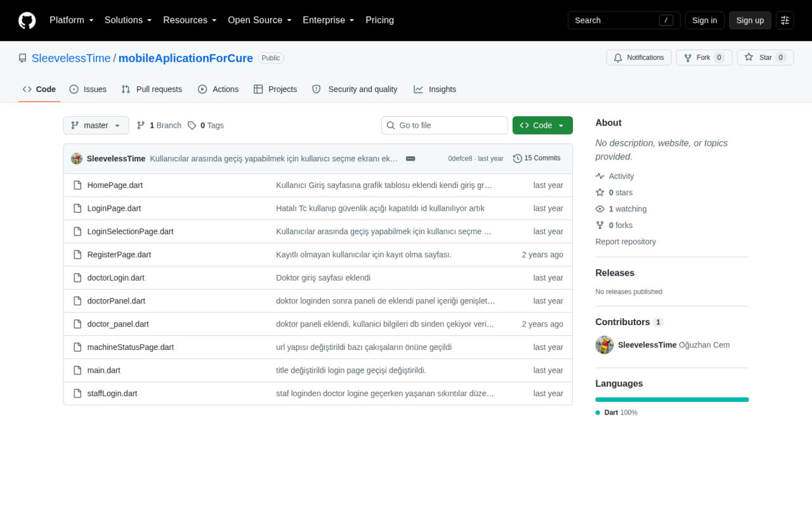812x508 pixels.
Task: Open the Contributors heading link
Action: tap(629, 322)
